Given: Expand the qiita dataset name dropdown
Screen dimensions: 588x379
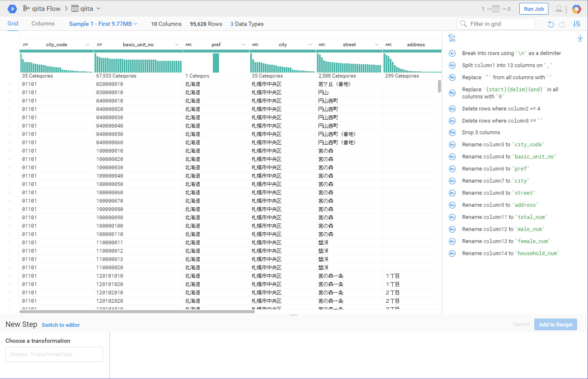Looking at the screenshot, I should click(98, 9).
